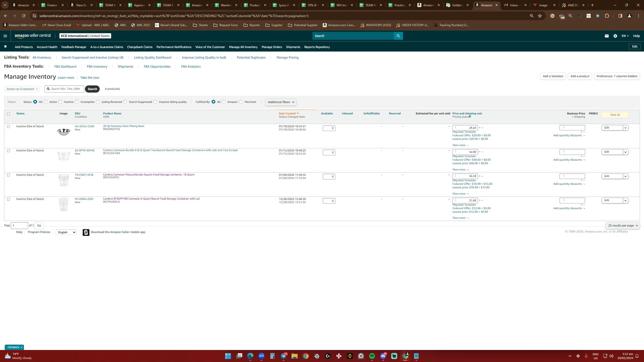Expand Add quantity discounts for 42.00 row
Viewport: 644px width, 362px height.
point(569,160)
